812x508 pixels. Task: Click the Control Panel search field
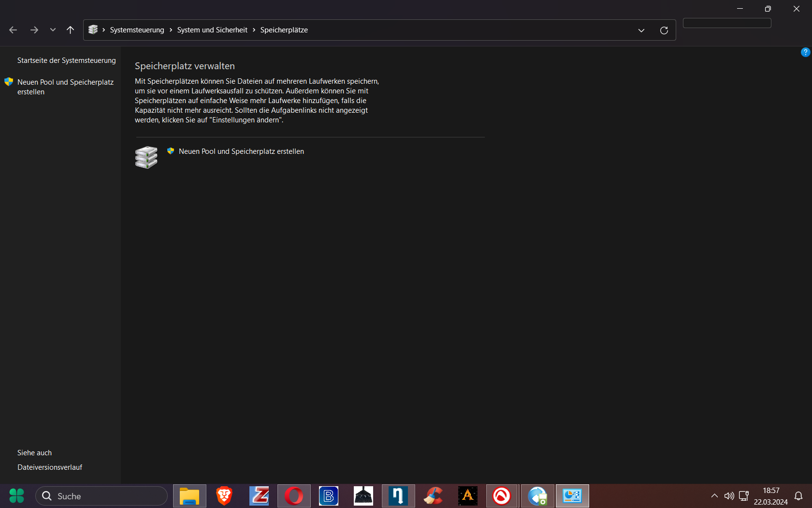click(x=726, y=23)
